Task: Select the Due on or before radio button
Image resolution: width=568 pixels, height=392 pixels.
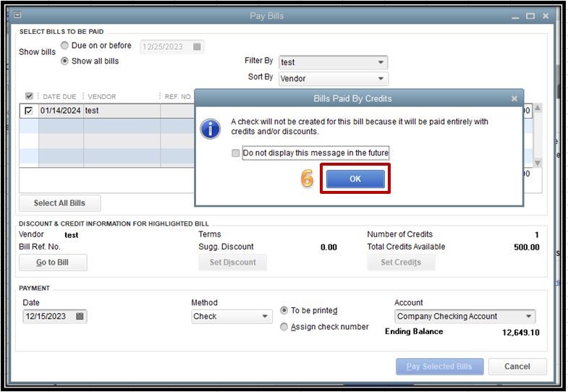Action: point(64,46)
